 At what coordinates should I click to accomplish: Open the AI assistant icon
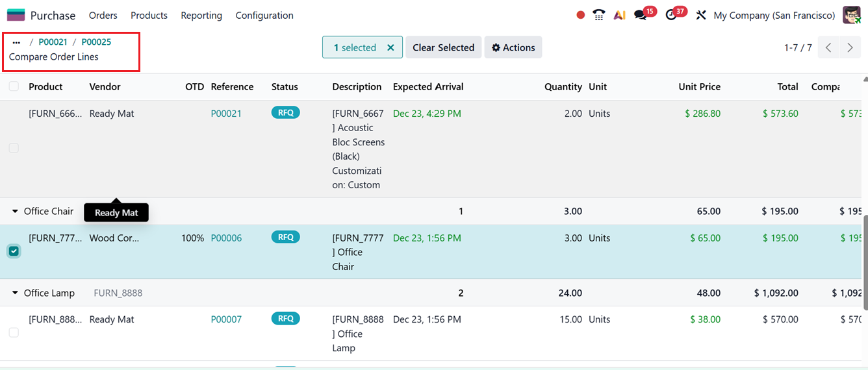click(619, 15)
